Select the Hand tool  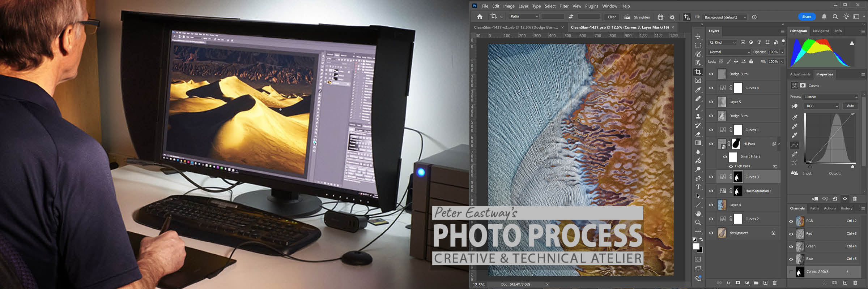(698, 213)
